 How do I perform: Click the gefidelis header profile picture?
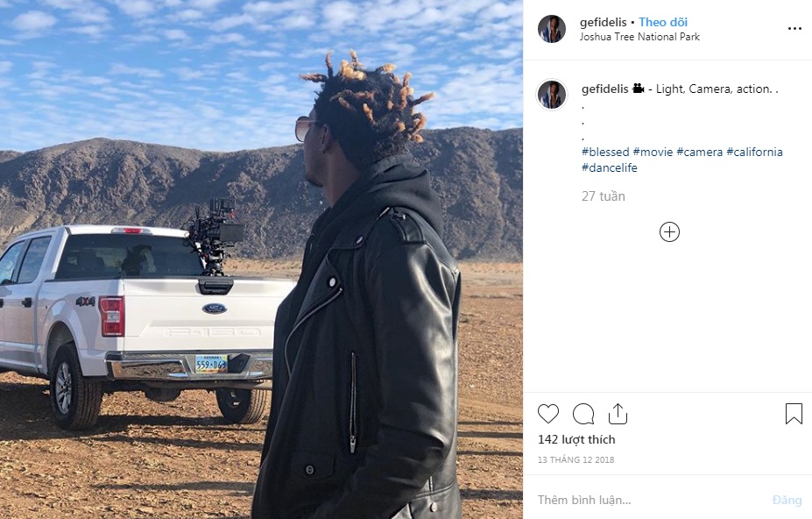pos(552,29)
